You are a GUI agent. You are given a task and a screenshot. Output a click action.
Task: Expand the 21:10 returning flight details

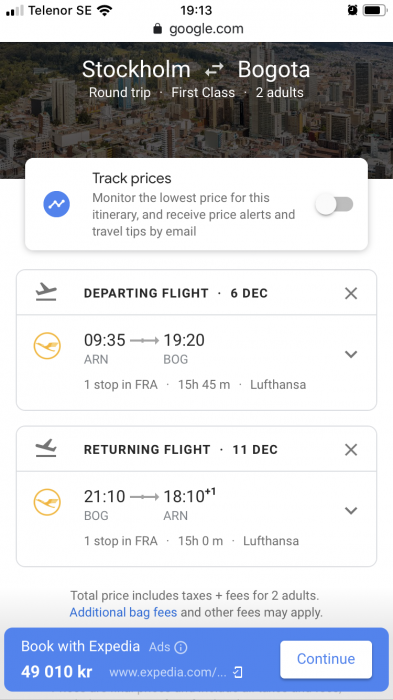coord(351,510)
